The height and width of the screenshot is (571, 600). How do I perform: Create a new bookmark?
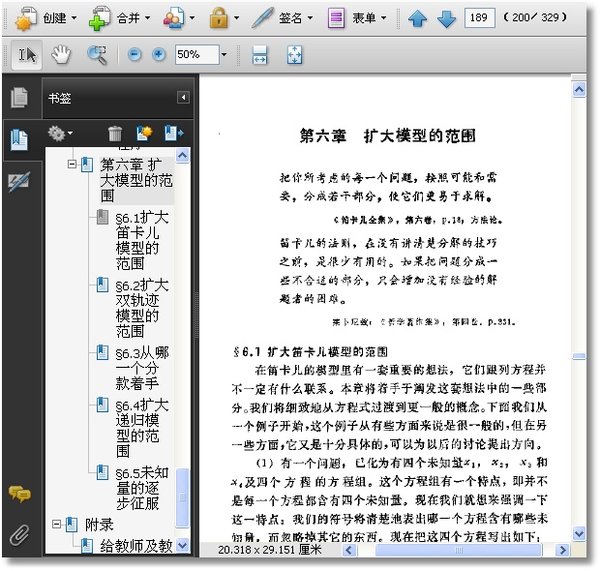[x=144, y=132]
